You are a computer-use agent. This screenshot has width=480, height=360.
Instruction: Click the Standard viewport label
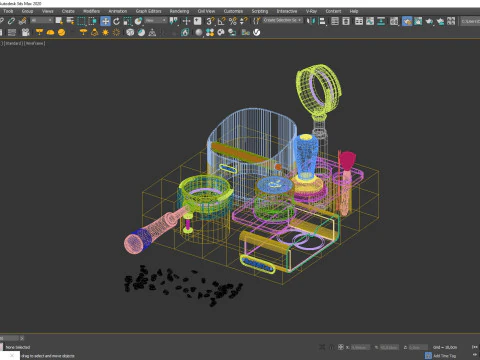(13, 43)
